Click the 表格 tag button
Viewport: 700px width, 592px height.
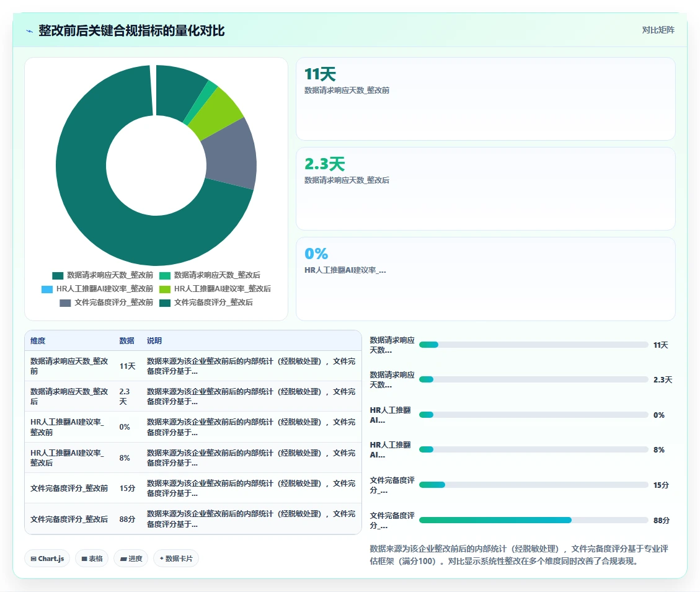tap(92, 559)
